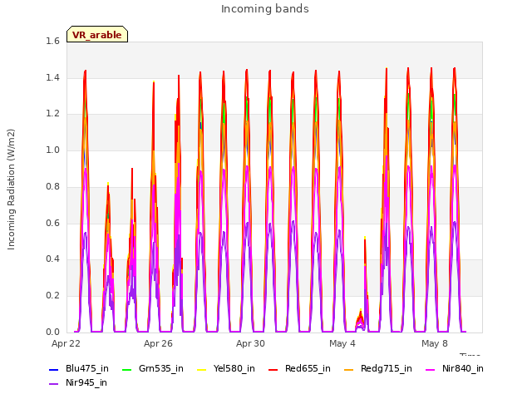Image resolution: width=532 pixels, height=399 pixels.
Task: Click the yellow Yel580_in legend swatch
Action: 201,369
